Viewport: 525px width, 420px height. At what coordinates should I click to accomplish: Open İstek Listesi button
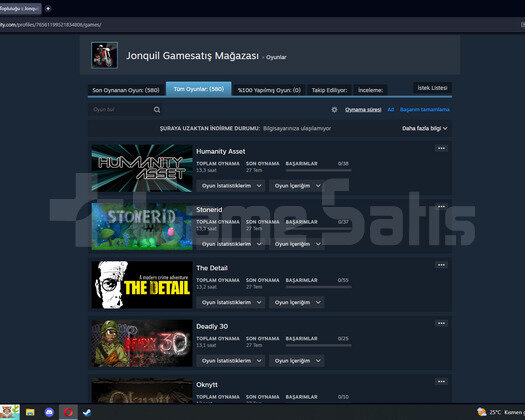(x=432, y=88)
